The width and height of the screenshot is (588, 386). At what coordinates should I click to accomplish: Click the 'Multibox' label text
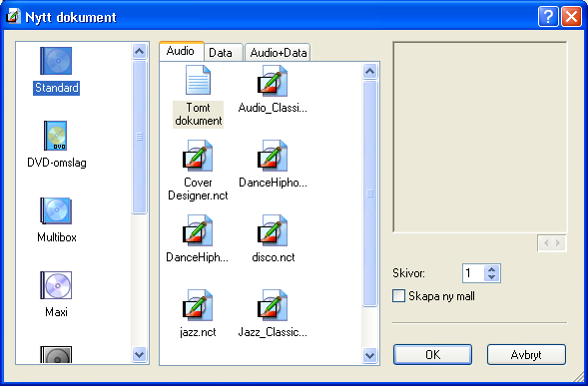pos(57,237)
